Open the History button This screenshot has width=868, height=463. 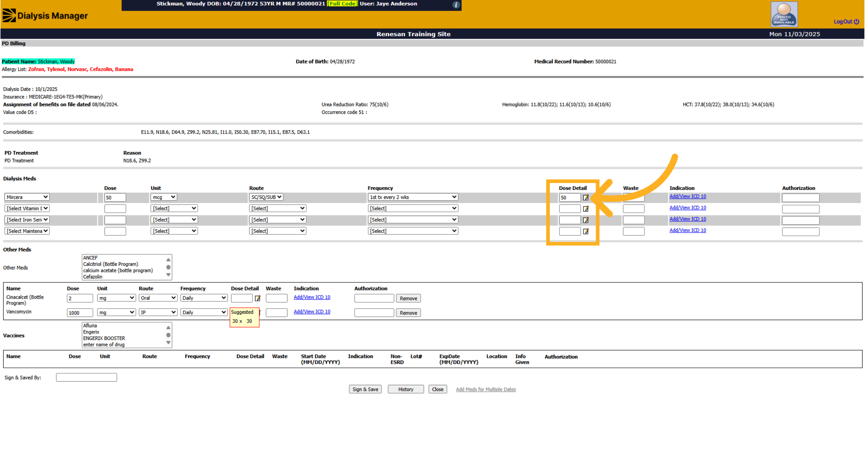406,389
